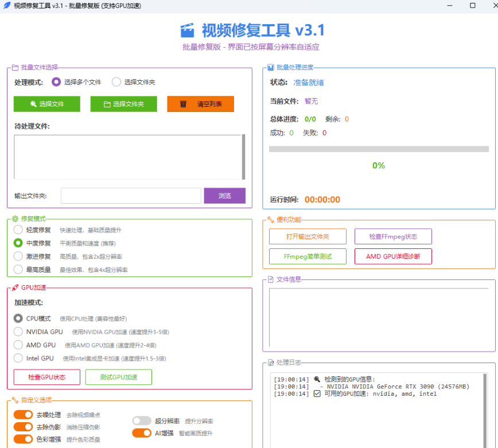The width and height of the screenshot is (498, 448).
Task: Click the magnifier icon in the log's GPU info line
Action: (317, 379)
